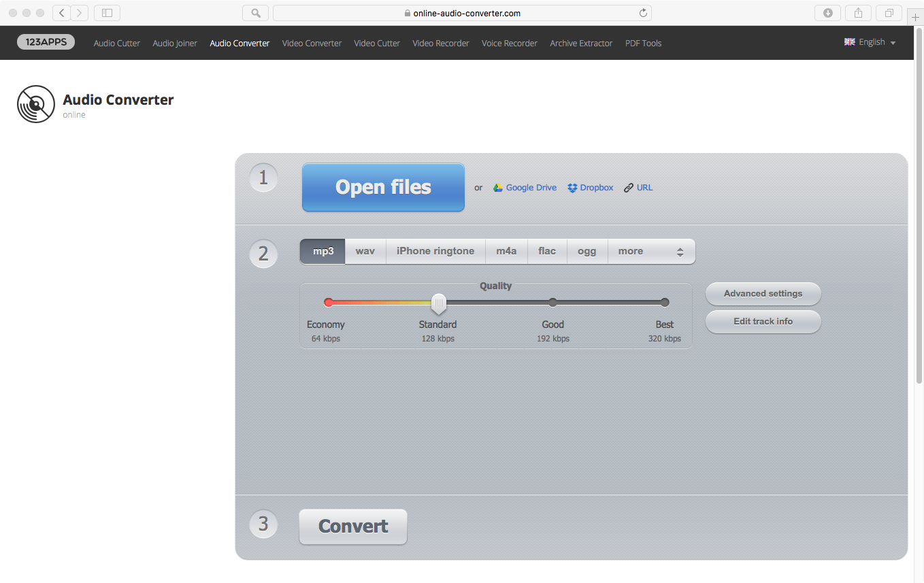Show Safari downloads icon
The height and width of the screenshot is (583, 924).
828,13
